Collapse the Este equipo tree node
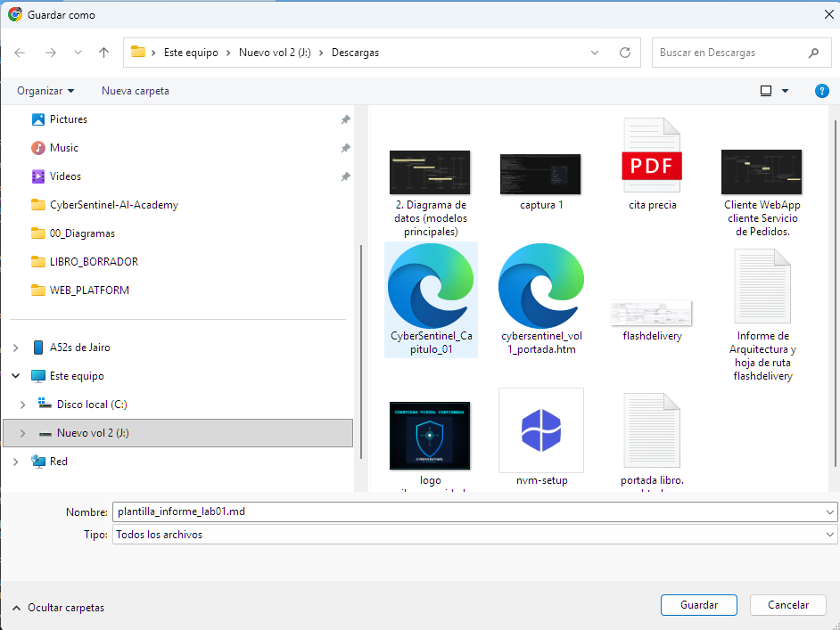This screenshot has width=840, height=630. [16, 376]
